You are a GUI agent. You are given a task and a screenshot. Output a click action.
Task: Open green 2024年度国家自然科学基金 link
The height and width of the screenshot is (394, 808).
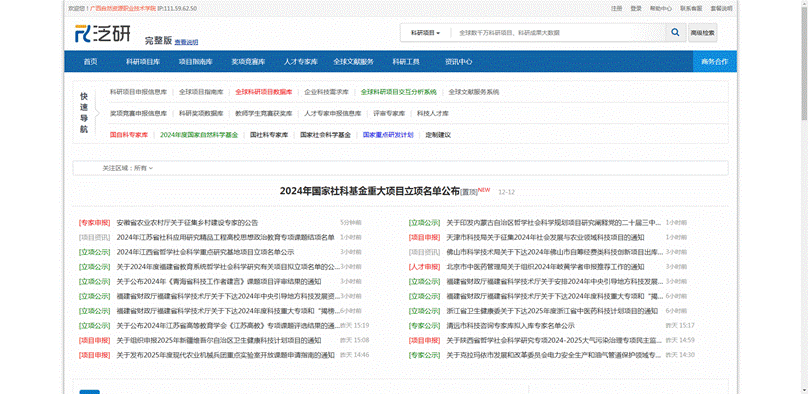click(199, 135)
